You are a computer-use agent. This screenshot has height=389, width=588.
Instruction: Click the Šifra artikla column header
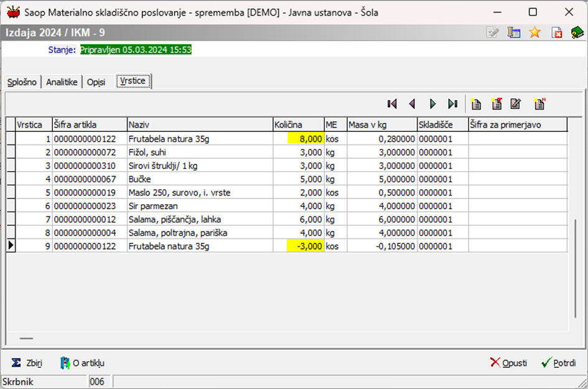[x=90, y=124]
